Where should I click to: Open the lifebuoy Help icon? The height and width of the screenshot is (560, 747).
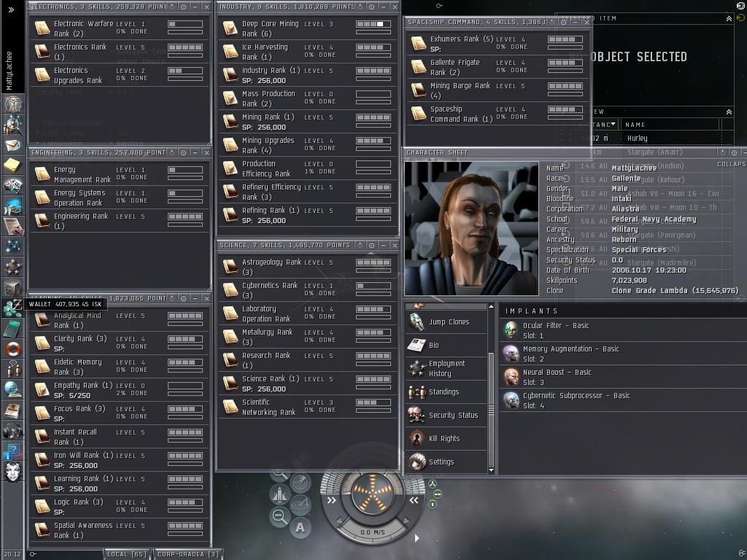tap(12, 349)
